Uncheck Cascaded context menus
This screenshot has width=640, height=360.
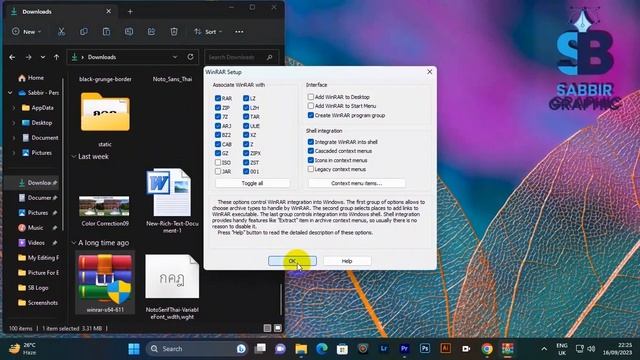[x=311, y=151]
